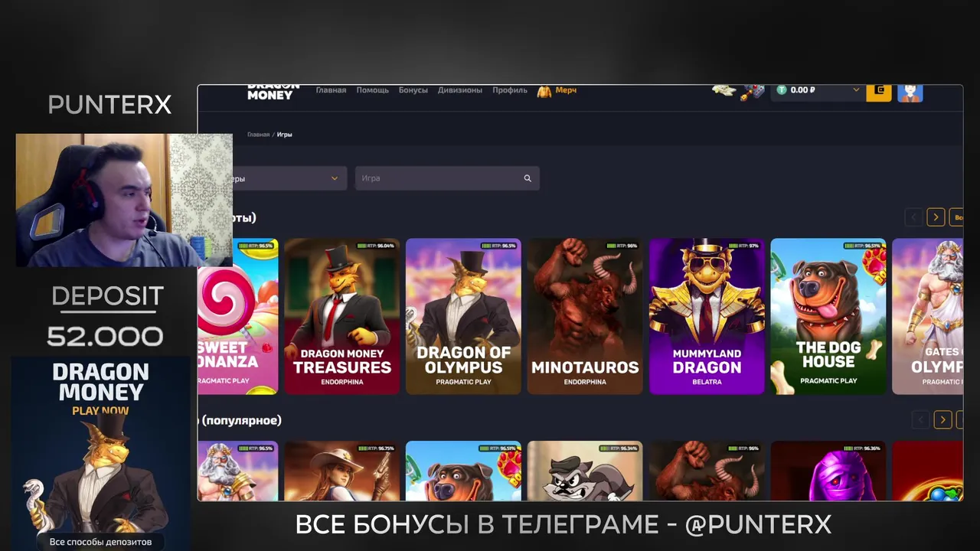Open the Дивизионы section
The height and width of the screenshot is (551, 980).
tap(460, 90)
